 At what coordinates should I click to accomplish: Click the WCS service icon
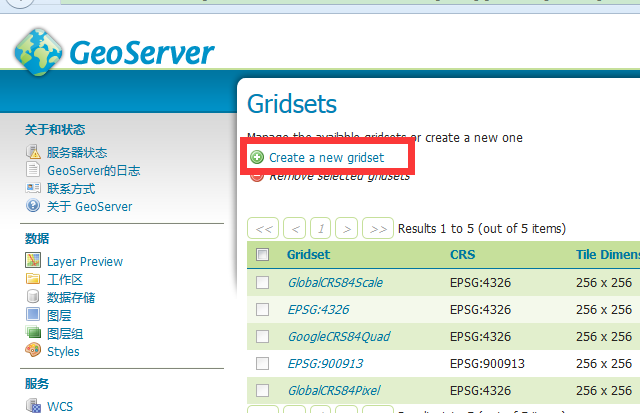click(x=33, y=406)
